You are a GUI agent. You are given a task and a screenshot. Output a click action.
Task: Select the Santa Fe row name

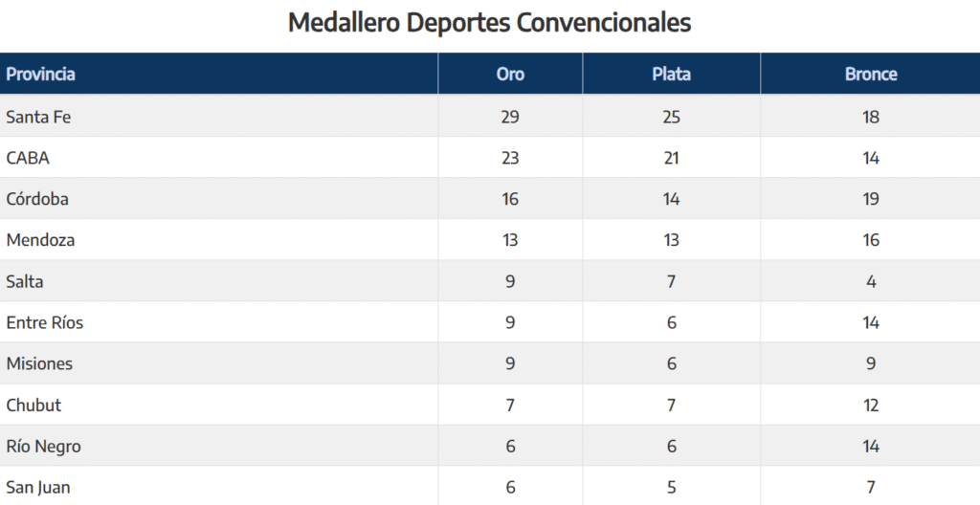[38, 117]
